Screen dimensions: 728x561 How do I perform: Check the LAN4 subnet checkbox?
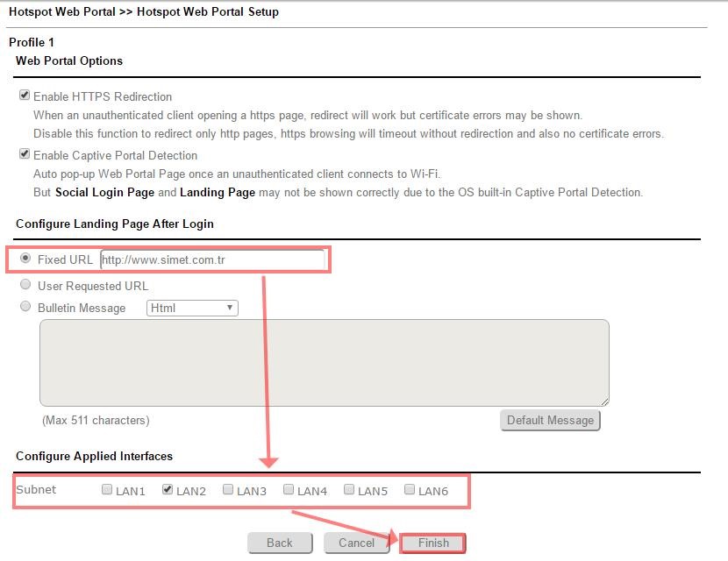tap(289, 490)
